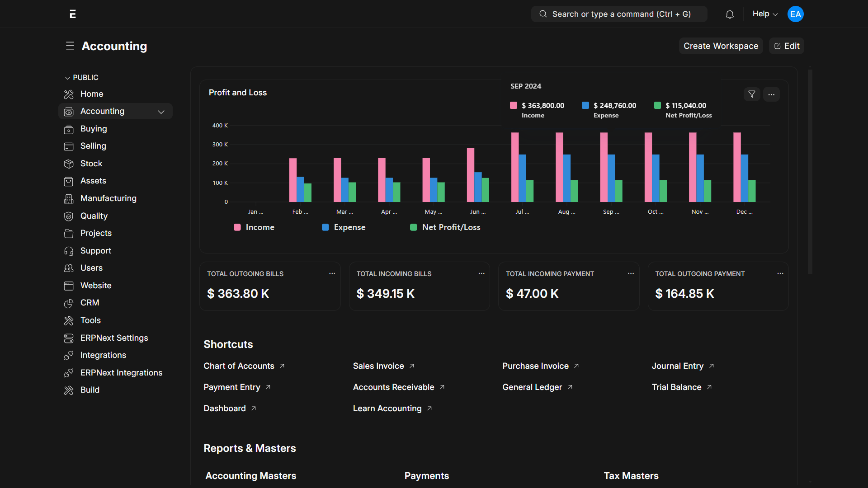Toggle Net Profit/Loss series in legend
Image resolution: width=868 pixels, height=488 pixels.
pyautogui.click(x=445, y=227)
